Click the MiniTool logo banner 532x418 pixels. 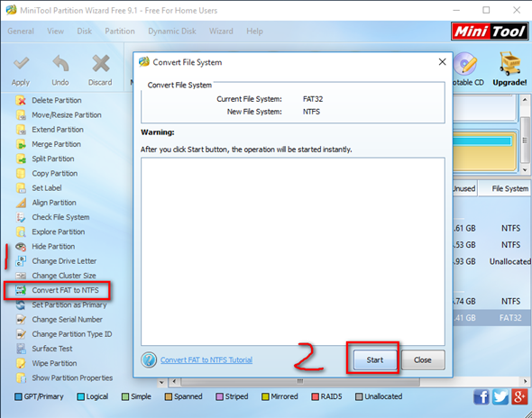click(x=490, y=32)
